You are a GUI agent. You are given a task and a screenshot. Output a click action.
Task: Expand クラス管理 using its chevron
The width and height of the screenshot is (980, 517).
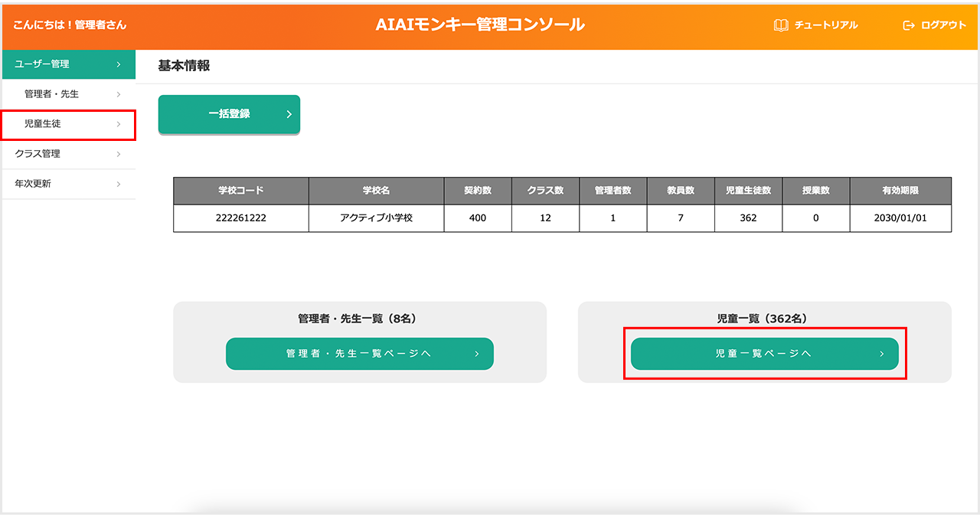click(x=119, y=154)
